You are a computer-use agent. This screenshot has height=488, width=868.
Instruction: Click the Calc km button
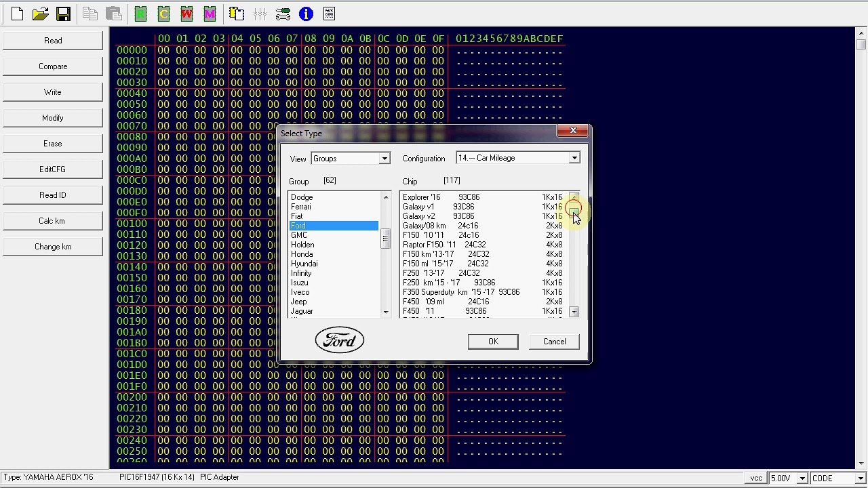pyautogui.click(x=52, y=221)
